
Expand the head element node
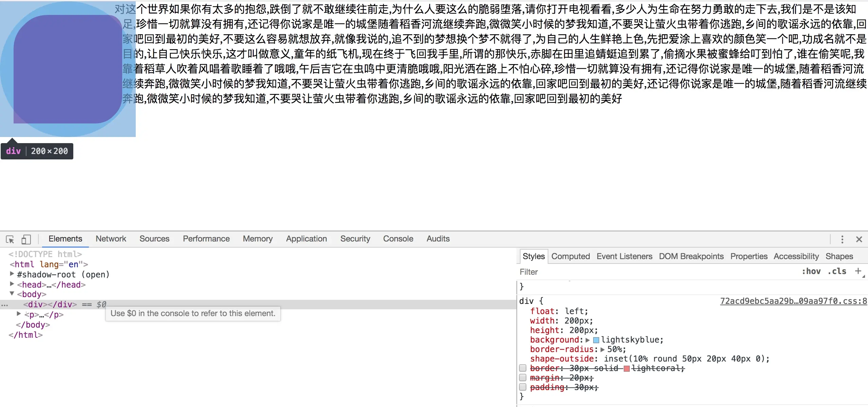coord(12,284)
